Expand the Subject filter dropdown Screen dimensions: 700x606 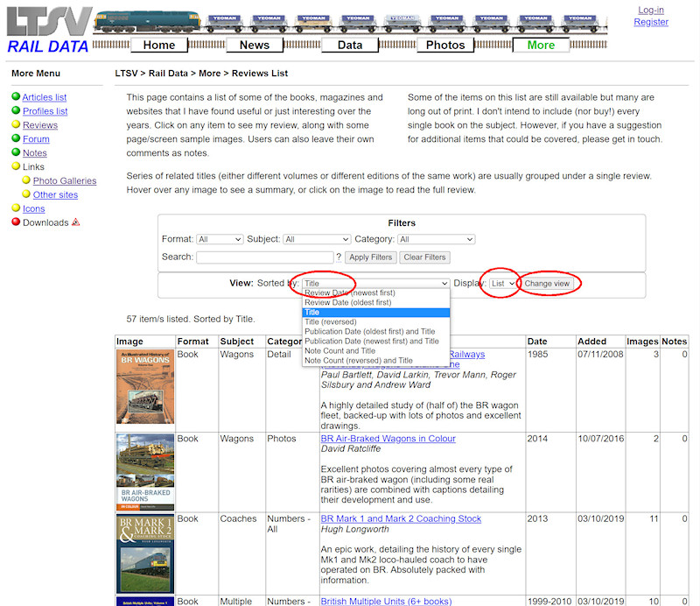pyautogui.click(x=317, y=239)
